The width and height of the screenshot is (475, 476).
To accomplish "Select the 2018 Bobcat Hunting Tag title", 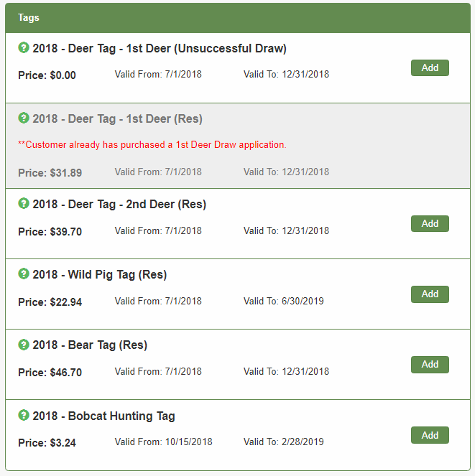I will 103,416.
